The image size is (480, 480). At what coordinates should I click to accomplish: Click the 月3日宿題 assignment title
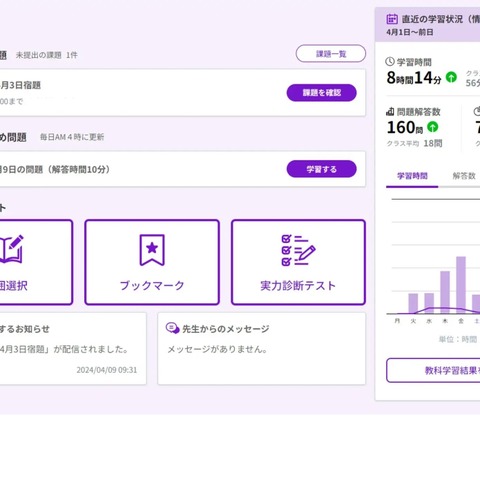point(20,85)
